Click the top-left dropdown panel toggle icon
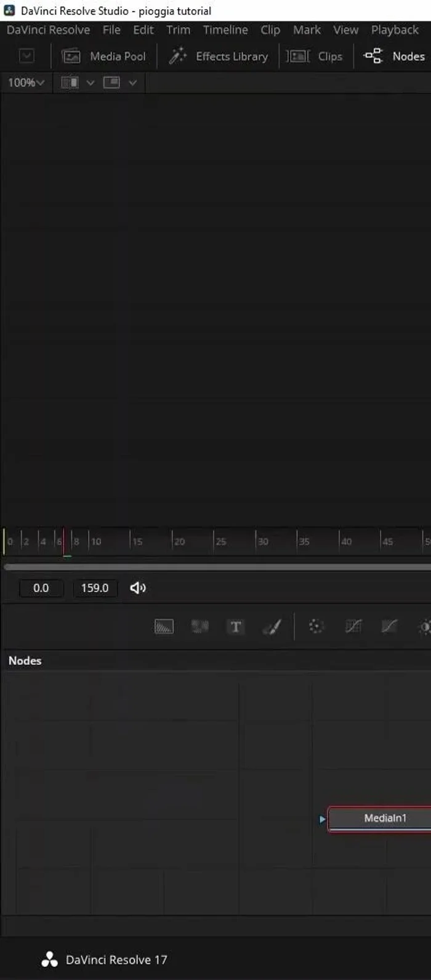The width and height of the screenshot is (431, 980). pos(26,56)
